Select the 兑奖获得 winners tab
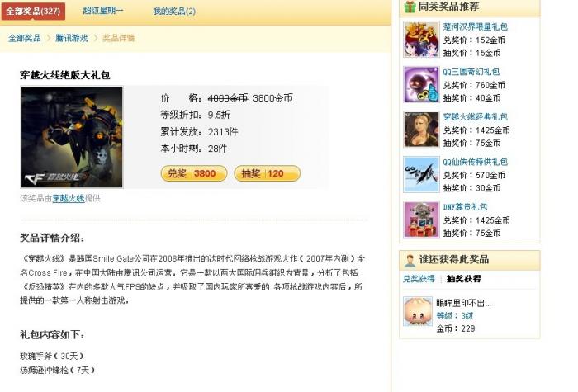The image size is (578, 392). (419, 279)
